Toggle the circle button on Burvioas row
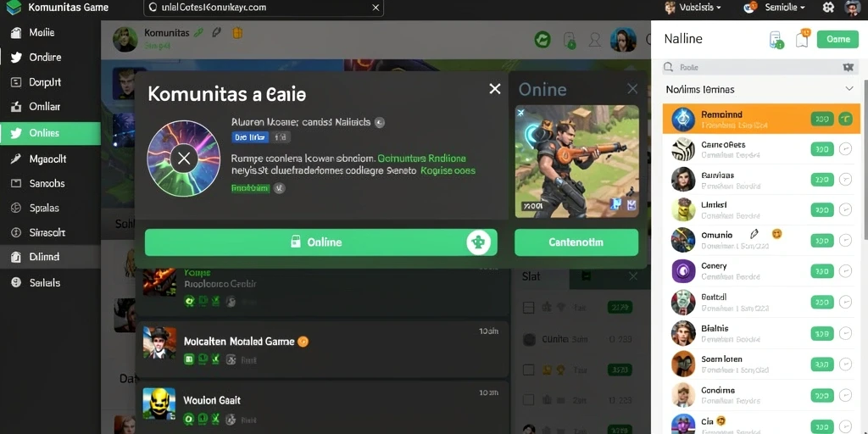Image resolution: width=868 pixels, height=434 pixels. point(845,180)
